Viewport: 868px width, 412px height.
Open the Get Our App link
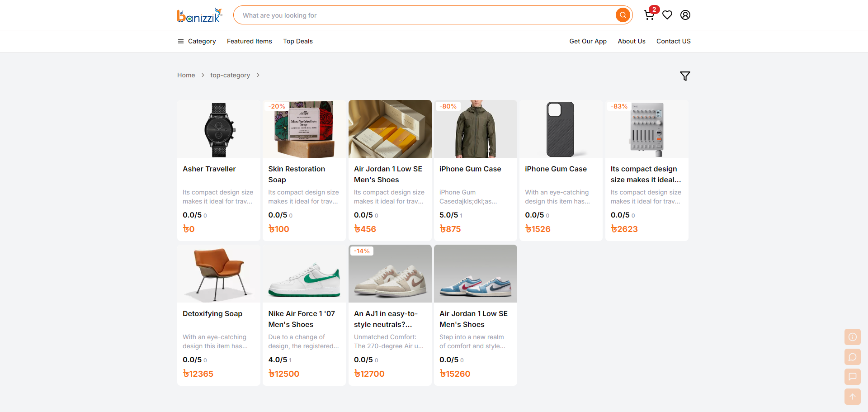588,41
